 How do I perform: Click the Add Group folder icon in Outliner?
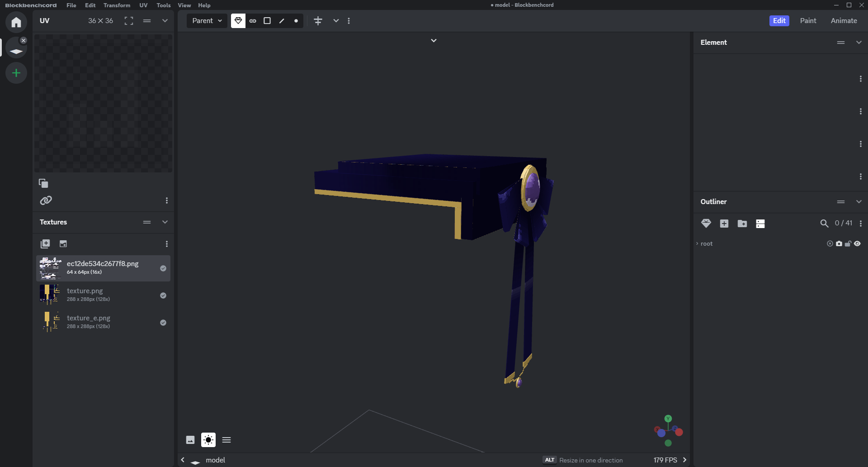(x=742, y=224)
